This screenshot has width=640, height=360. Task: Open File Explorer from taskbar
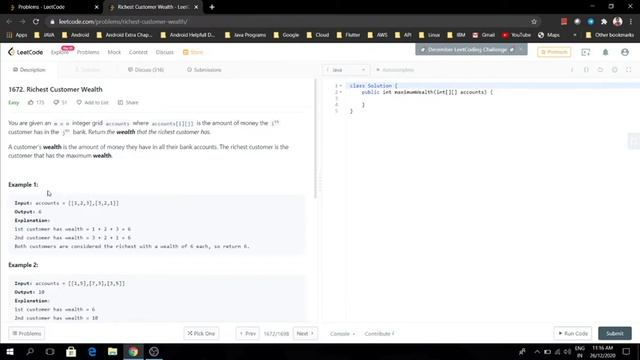click(113, 351)
